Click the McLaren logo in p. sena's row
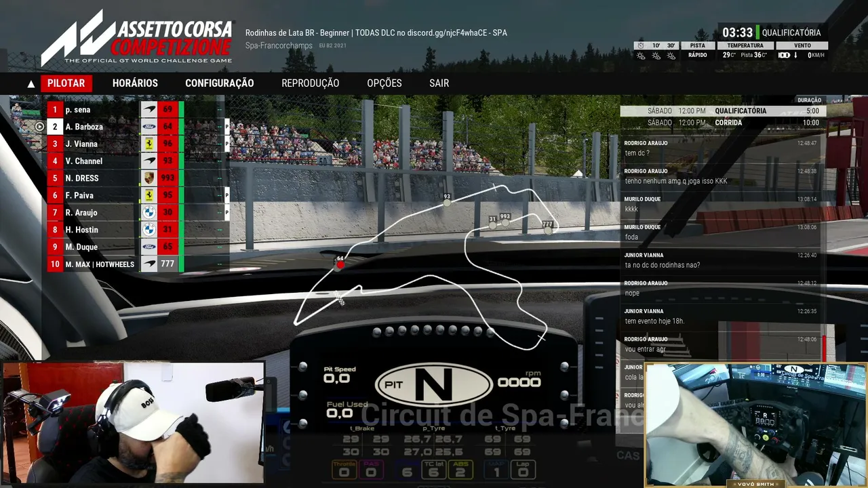Viewport: 868px width, 488px height. [149, 110]
